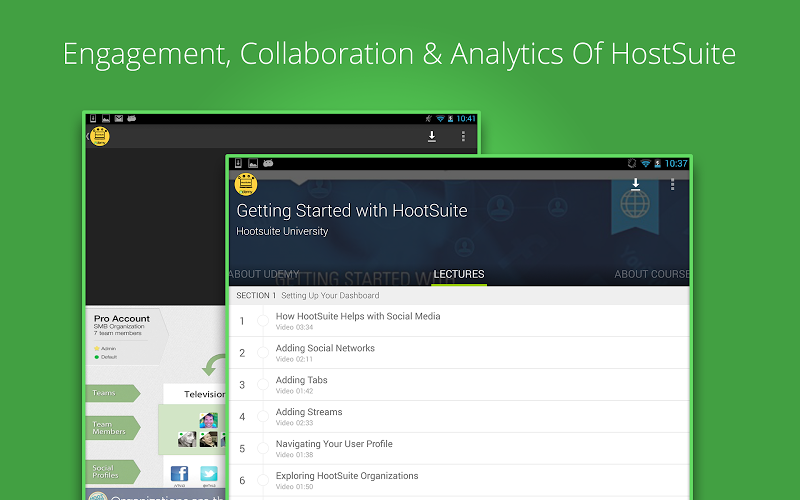Open Team Members arrow tab in back window

112,428
